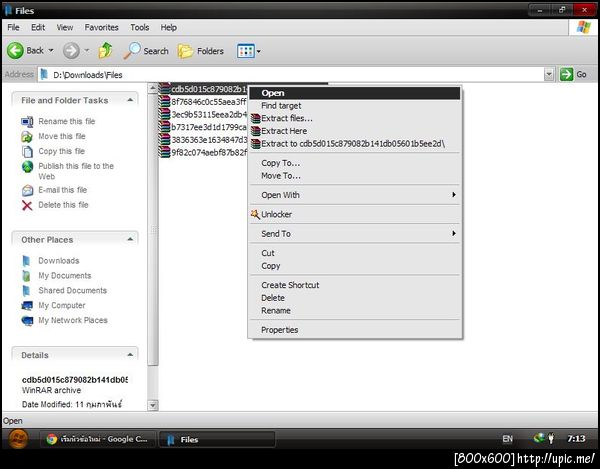
Task: Go up one folder level
Action: (105, 50)
